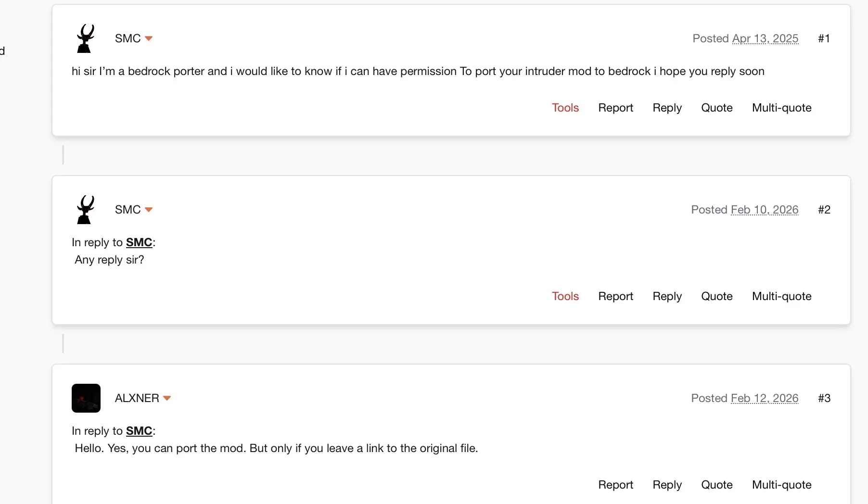Viewport: 868px width, 504px height.
Task: Follow the SMC link in ALXNER's reply
Action: click(139, 431)
